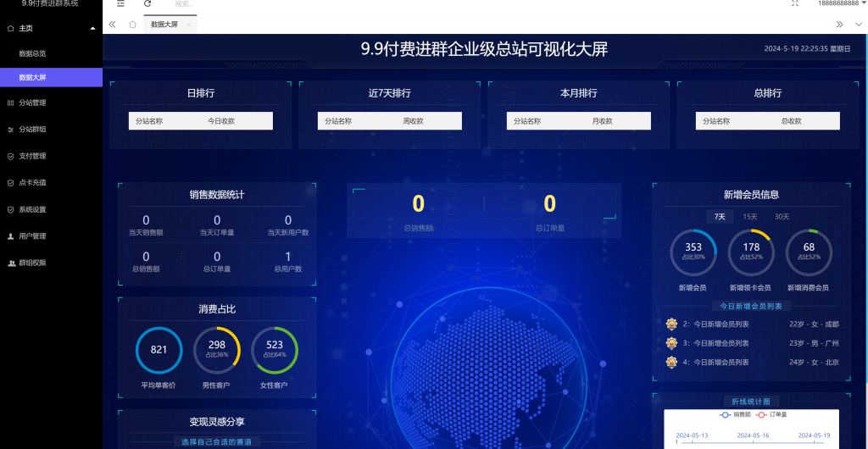Switch new member info to 15天
This screenshot has height=449, width=868.
coord(751,217)
